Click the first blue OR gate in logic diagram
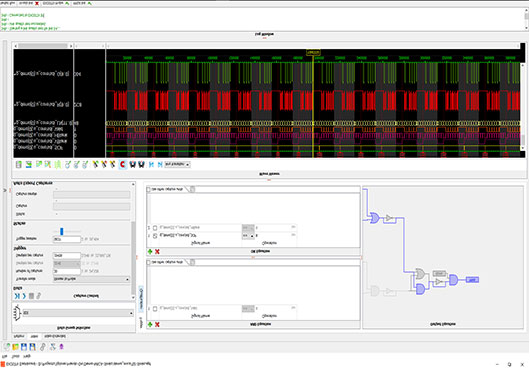This screenshot has height=369, width=530. [x=375, y=218]
